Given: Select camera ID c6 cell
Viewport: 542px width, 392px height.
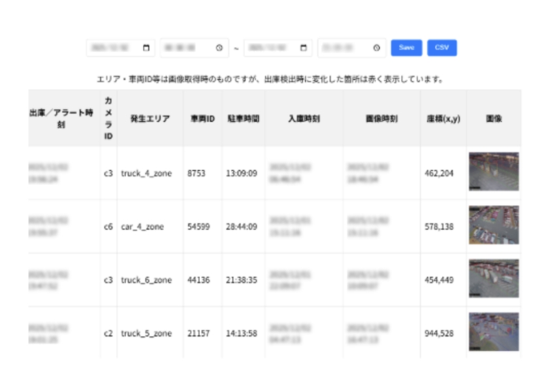Looking at the screenshot, I should coord(108,227).
